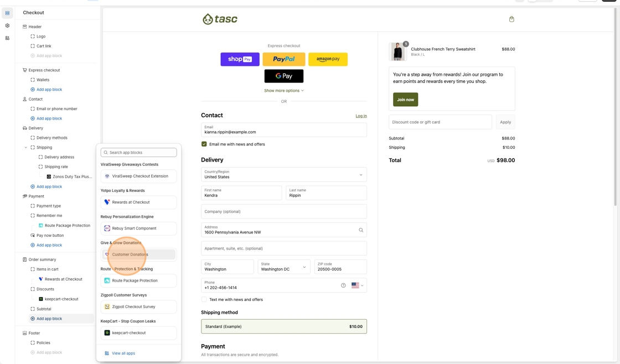The image size is (620, 364).
Task: Expand Show more options for express checkout
Action: [284, 91]
